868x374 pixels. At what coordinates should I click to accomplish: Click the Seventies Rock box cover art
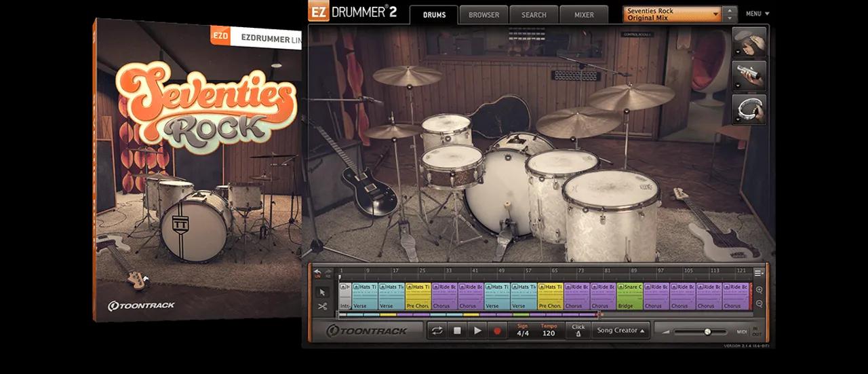pos(199,170)
